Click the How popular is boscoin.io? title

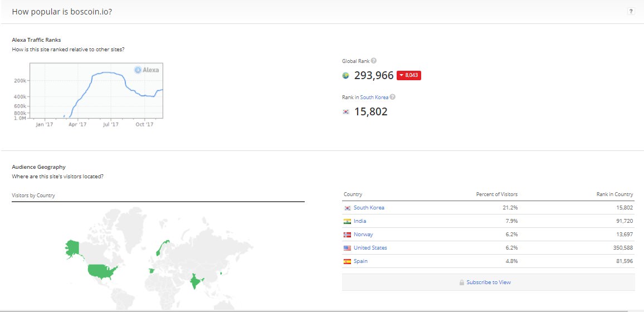pos(62,12)
